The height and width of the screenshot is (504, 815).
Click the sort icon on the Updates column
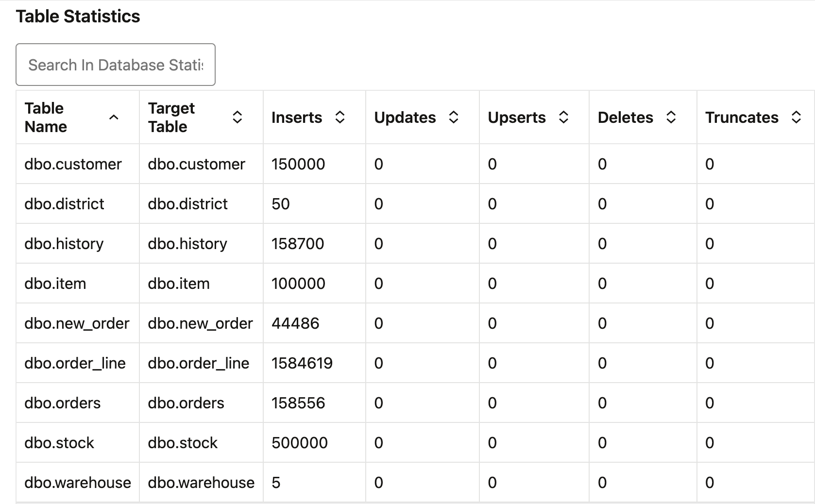click(454, 117)
